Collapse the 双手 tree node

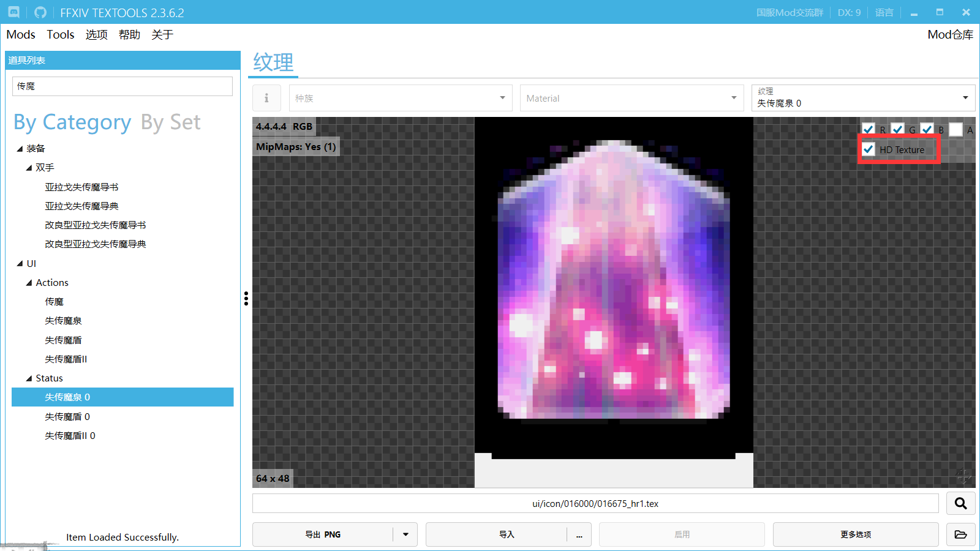(x=29, y=168)
